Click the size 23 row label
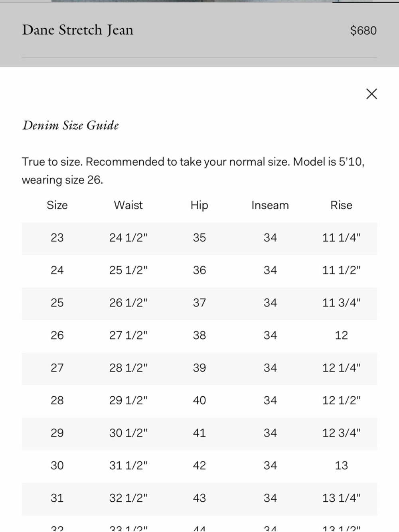The height and width of the screenshot is (532, 399). point(57,238)
